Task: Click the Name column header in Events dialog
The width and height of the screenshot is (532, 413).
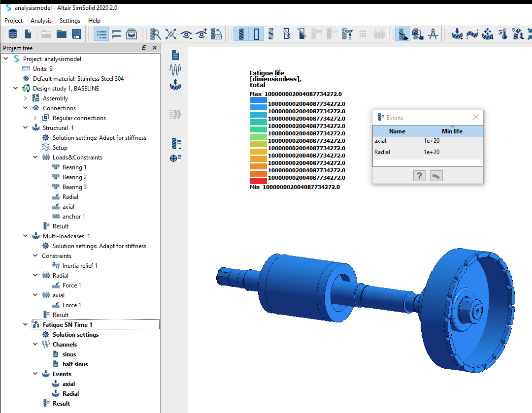Action: click(398, 131)
